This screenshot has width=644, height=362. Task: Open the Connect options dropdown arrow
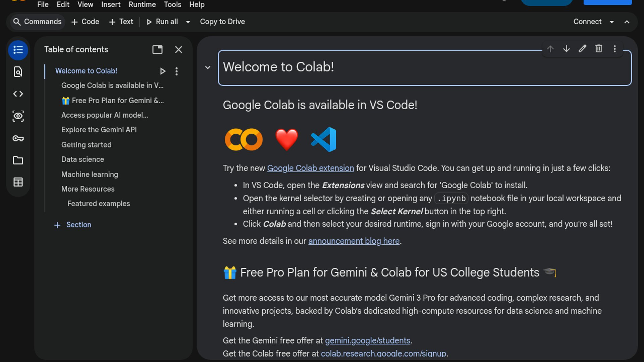[612, 22]
